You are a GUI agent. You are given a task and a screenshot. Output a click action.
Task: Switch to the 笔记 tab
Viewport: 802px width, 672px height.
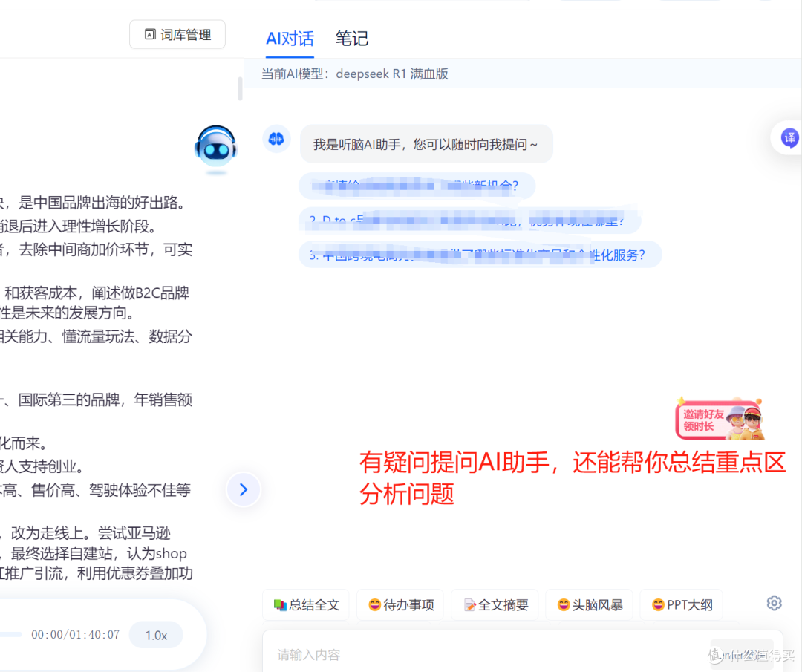[351, 39]
